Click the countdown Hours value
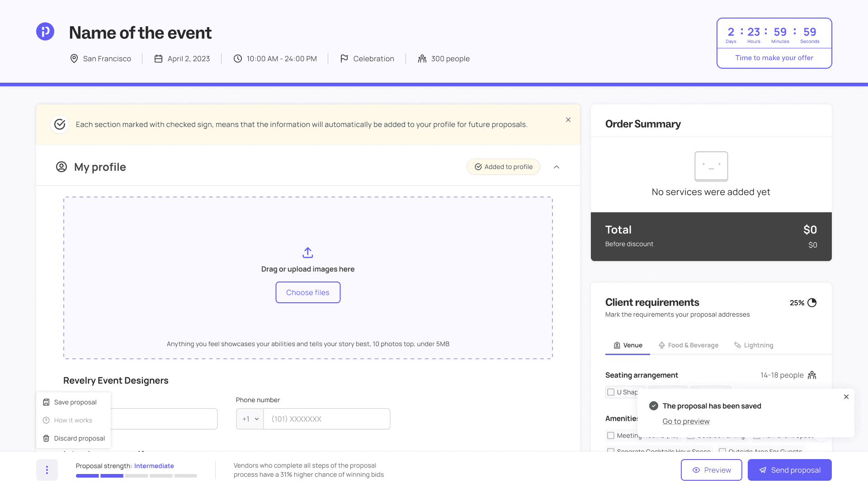 click(x=754, y=32)
